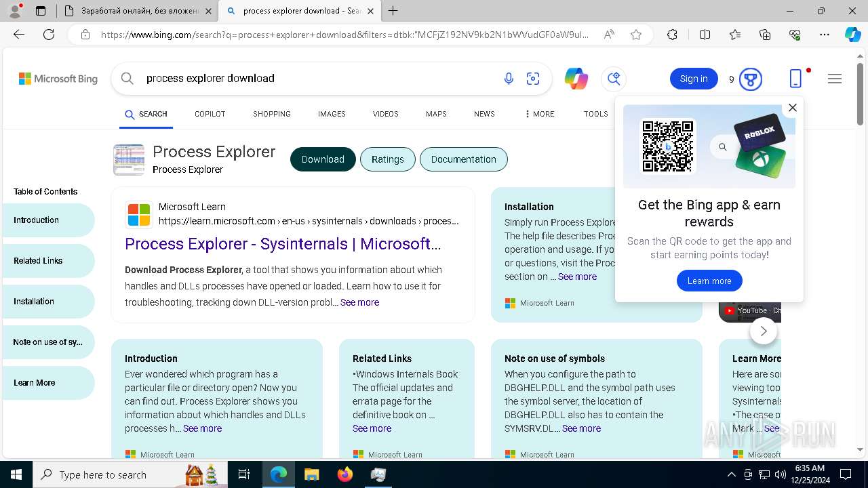
Task: Click the Sign in button
Action: (x=694, y=79)
